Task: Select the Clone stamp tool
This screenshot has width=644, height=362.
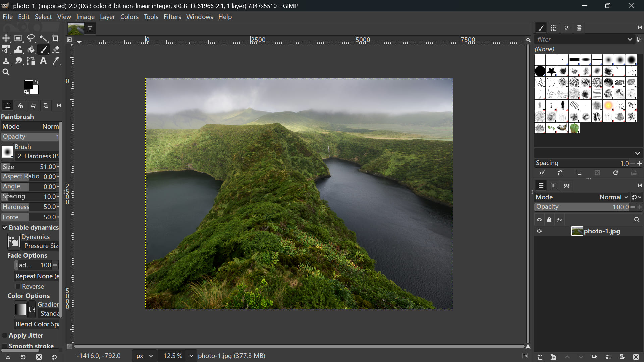Action: tap(6, 61)
